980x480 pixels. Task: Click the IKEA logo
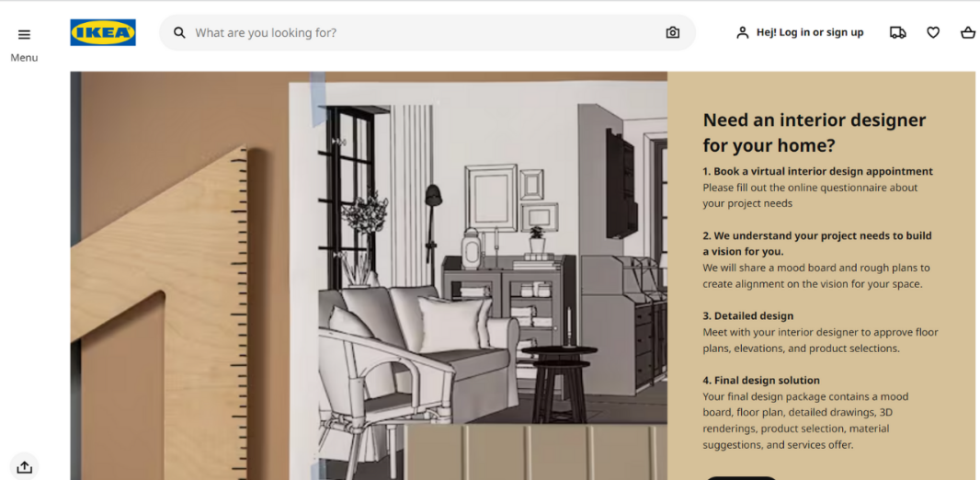(x=102, y=32)
